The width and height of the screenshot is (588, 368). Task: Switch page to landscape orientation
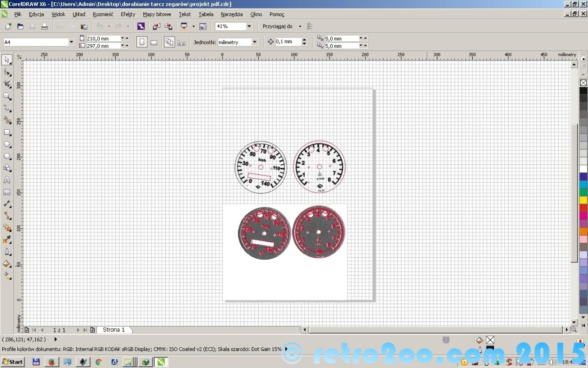click(x=154, y=43)
